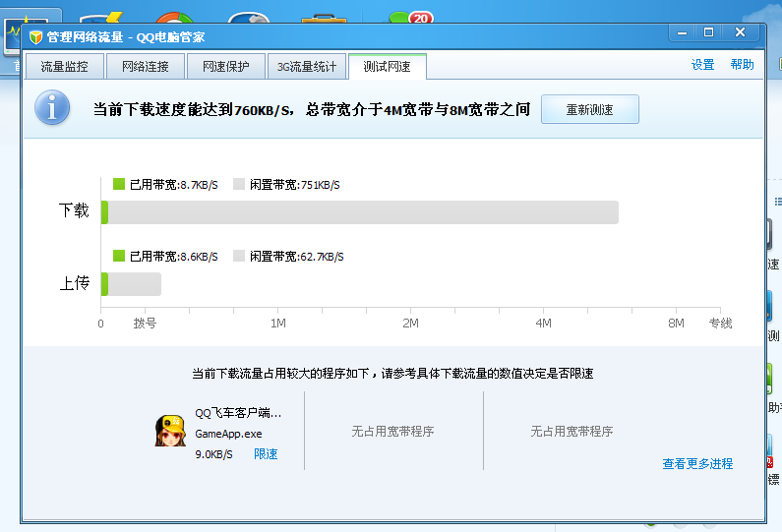Click the 下载 row label
This screenshot has width=782, height=532.
74,210
